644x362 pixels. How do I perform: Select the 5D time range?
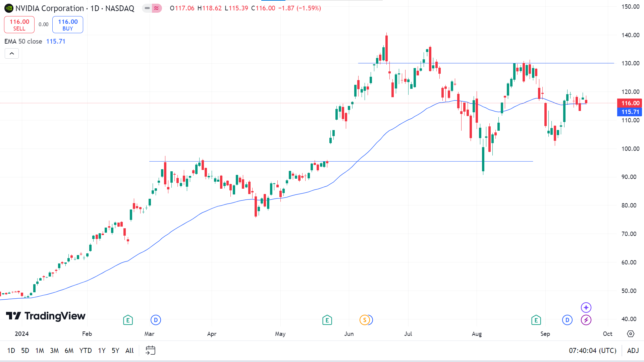[25, 351]
